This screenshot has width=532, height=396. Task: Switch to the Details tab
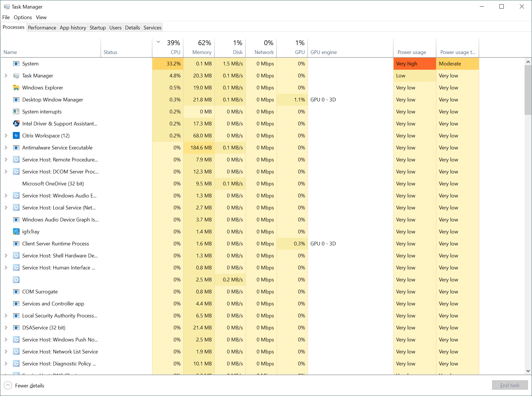[132, 28]
